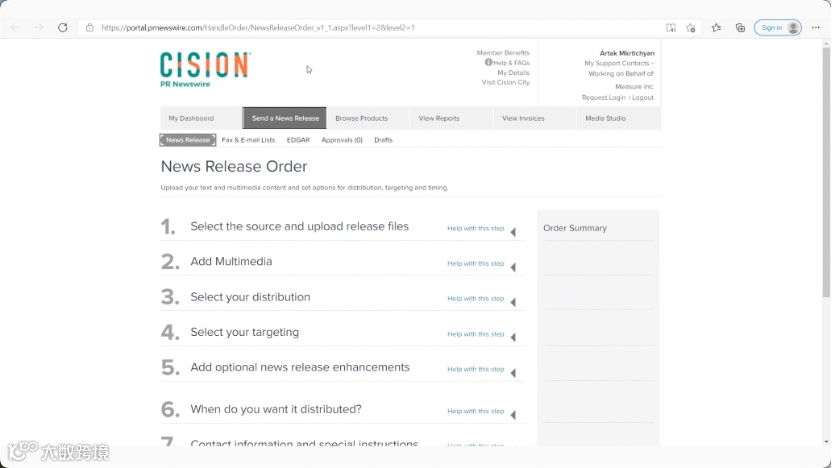Select the News Release sub-tab
Screen dimensions: 832x468
pyautogui.click(x=188, y=140)
